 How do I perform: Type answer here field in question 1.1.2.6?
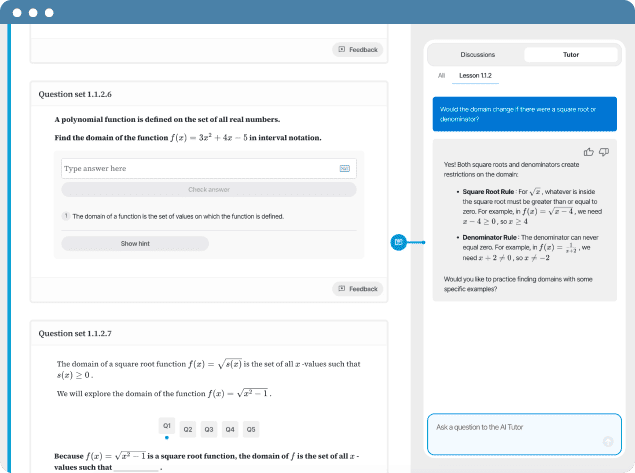198,169
